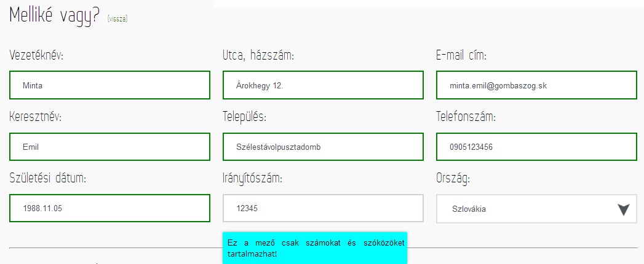The height and width of the screenshot is (264, 644).
Task: Focus the E-mail cím input field
Action: tap(536, 85)
